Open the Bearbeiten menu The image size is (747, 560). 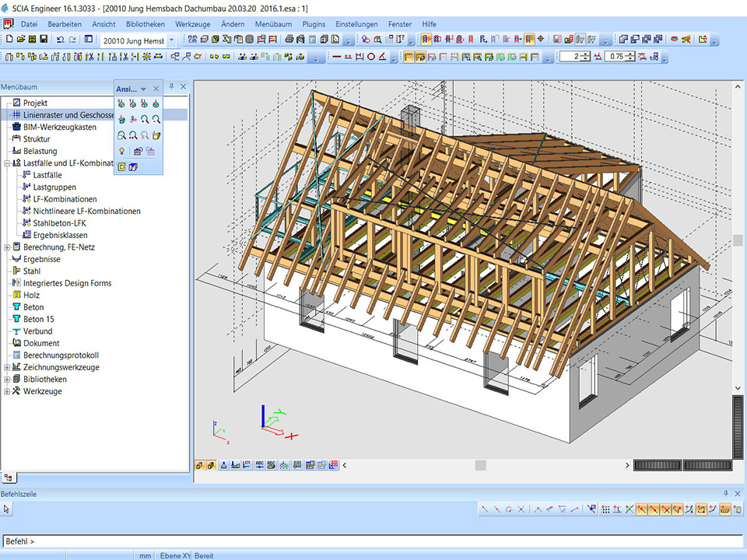64,24
